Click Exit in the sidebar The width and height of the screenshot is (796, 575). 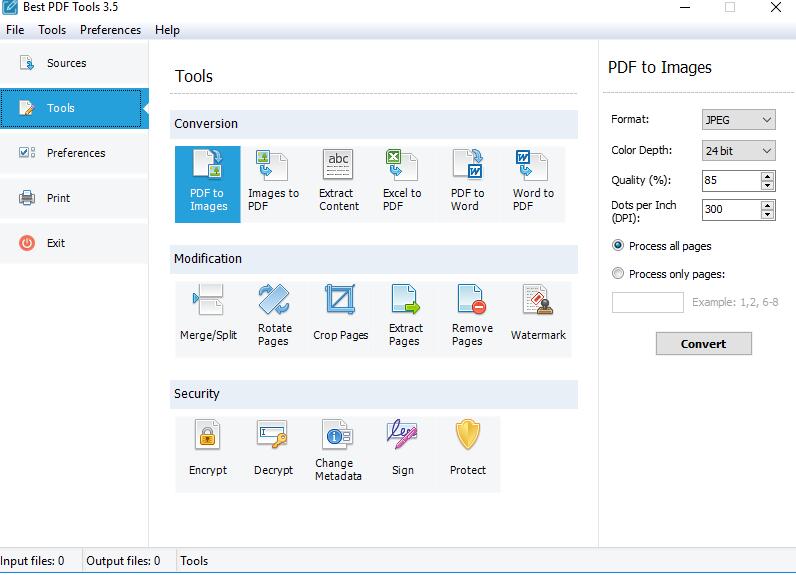(x=74, y=243)
